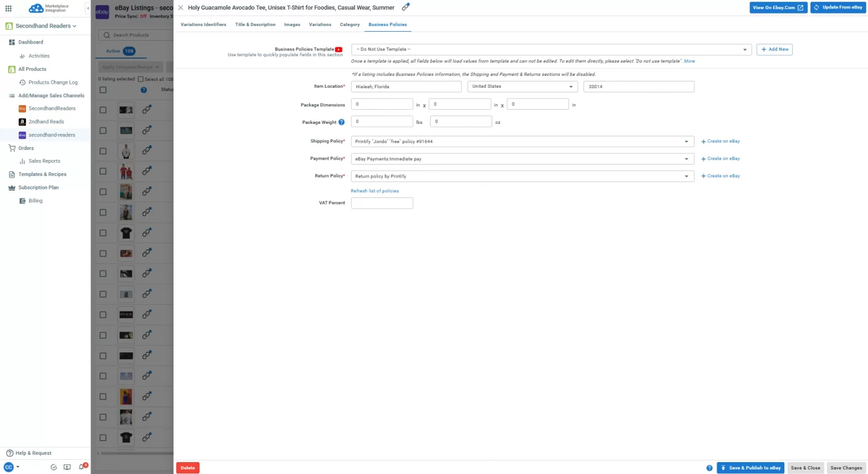
Task: Open the notifications bell
Action: pyautogui.click(x=81, y=467)
